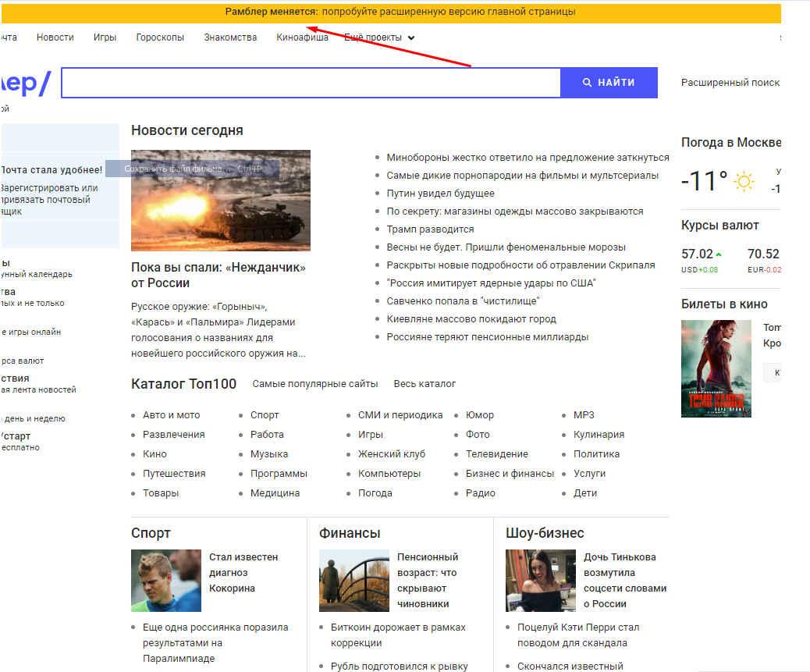The height and width of the screenshot is (672, 810).
Task: Open Компьютеры catalog category
Action: click(x=389, y=474)
